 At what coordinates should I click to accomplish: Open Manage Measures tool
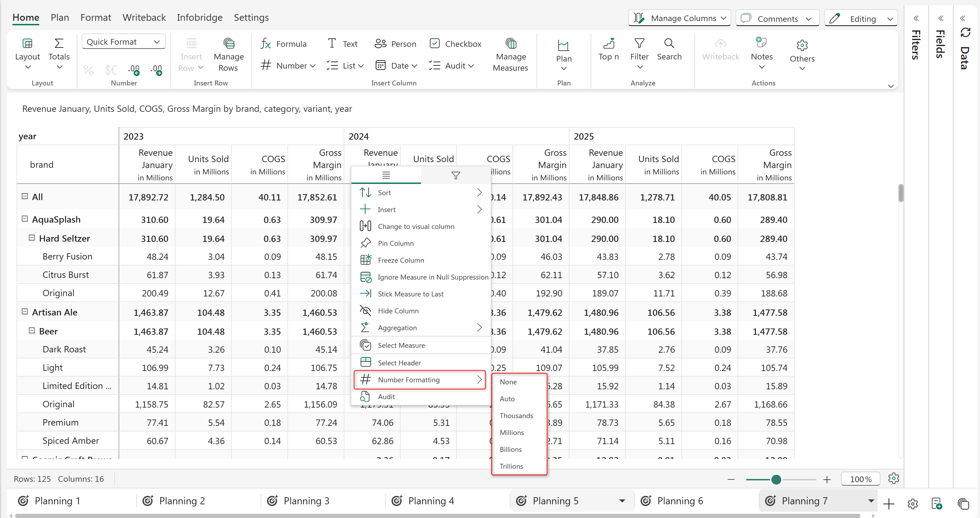click(510, 55)
